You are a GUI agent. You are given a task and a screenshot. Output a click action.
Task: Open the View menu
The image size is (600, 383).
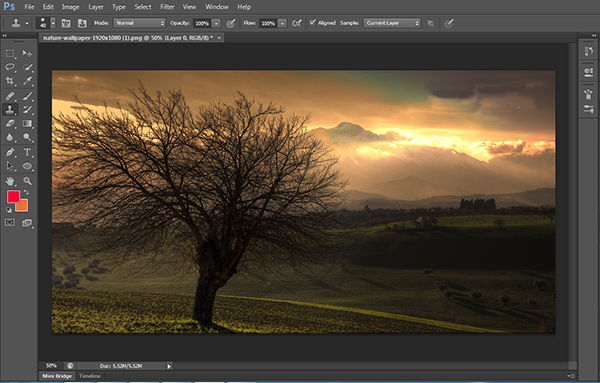click(x=189, y=7)
